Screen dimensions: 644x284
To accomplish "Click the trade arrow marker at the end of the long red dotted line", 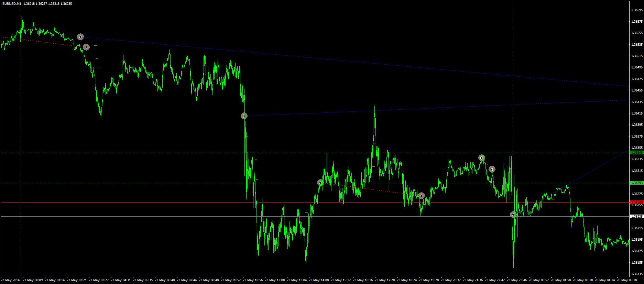I will click(422, 196).
